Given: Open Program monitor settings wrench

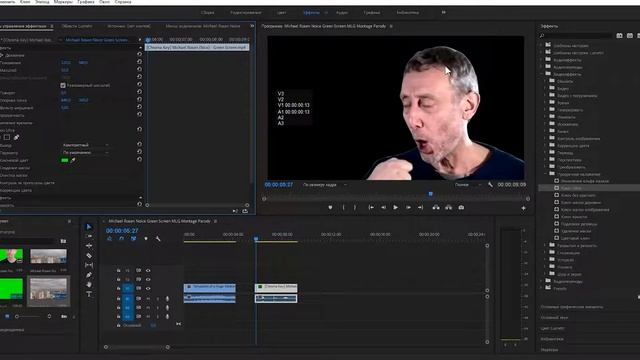Looking at the screenshot, I should [490, 184].
